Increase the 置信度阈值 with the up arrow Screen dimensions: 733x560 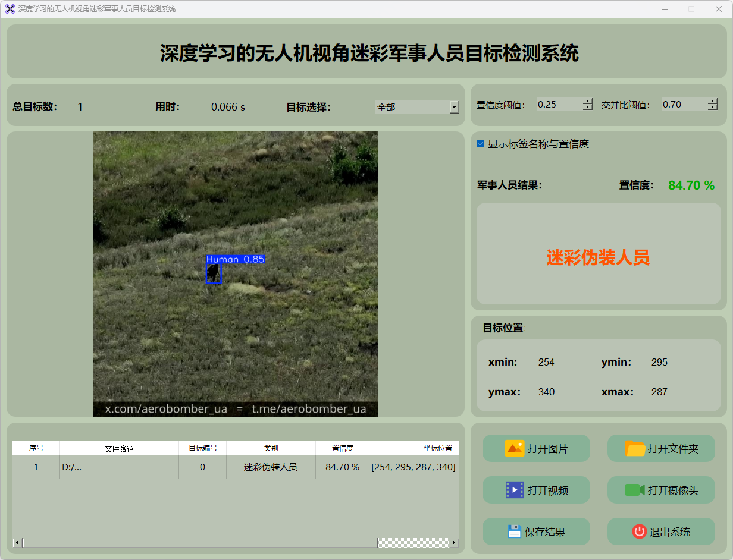(x=588, y=101)
